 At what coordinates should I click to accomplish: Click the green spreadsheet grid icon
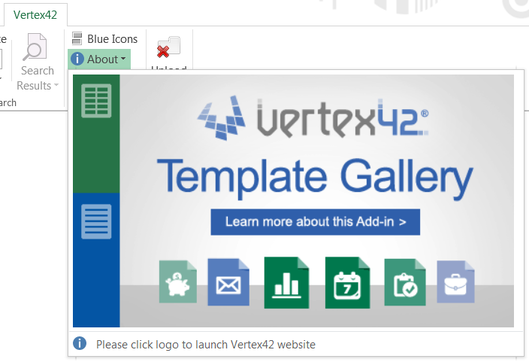pos(96,101)
